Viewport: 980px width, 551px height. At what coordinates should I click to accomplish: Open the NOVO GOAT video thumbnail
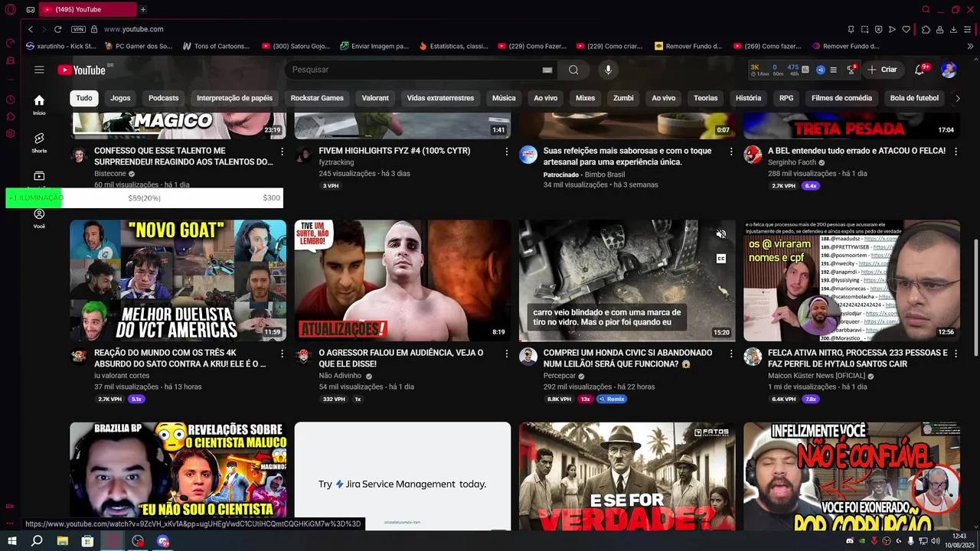point(178,280)
